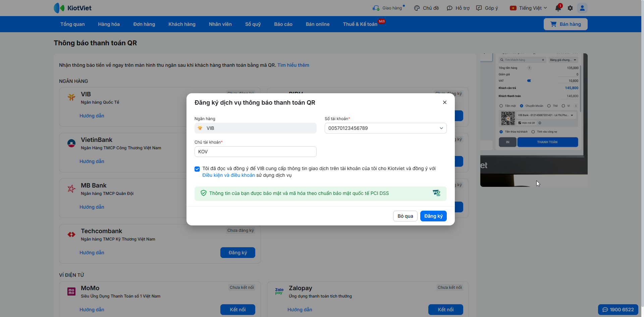Open the settings gear icon
This screenshot has width=644, height=317.
click(570, 8)
